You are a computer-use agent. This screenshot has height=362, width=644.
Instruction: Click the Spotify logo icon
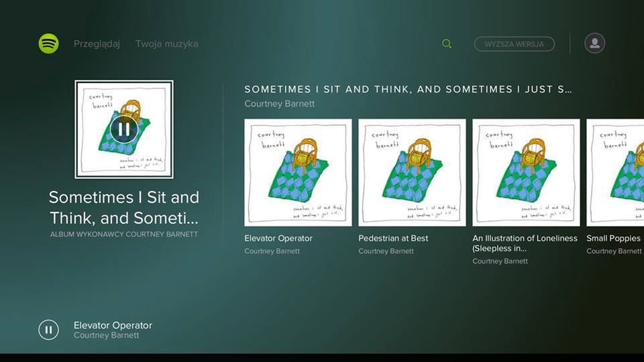tap(48, 44)
